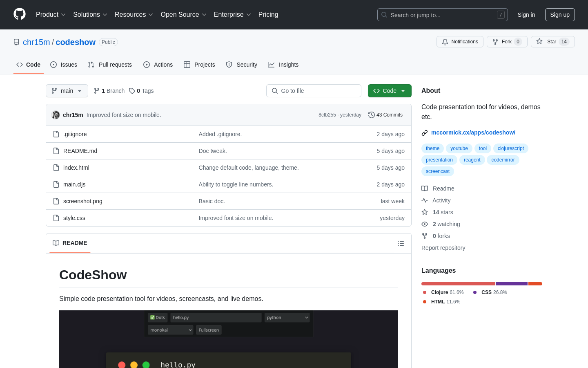Viewport: 588px width, 368px height.
Task: Expand the Enterprise menu
Action: point(232,14)
